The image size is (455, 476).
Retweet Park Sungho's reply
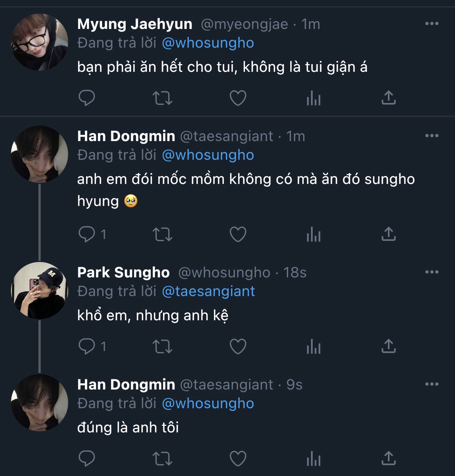(x=162, y=346)
